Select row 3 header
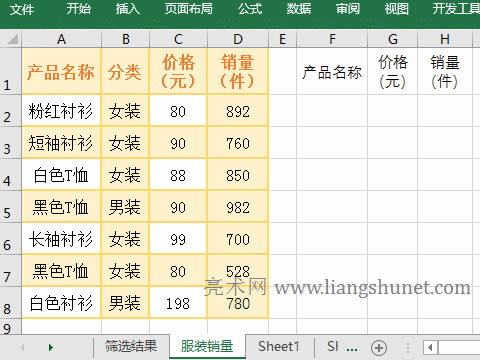480x360 pixels. click(x=11, y=142)
